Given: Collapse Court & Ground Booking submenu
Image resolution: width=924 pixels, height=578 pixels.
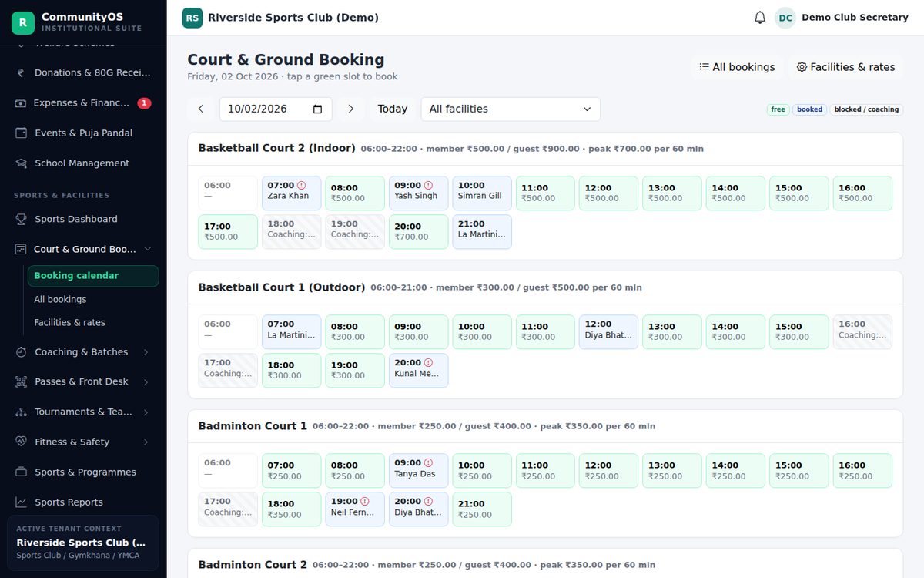Looking at the screenshot, I should 148,249.
